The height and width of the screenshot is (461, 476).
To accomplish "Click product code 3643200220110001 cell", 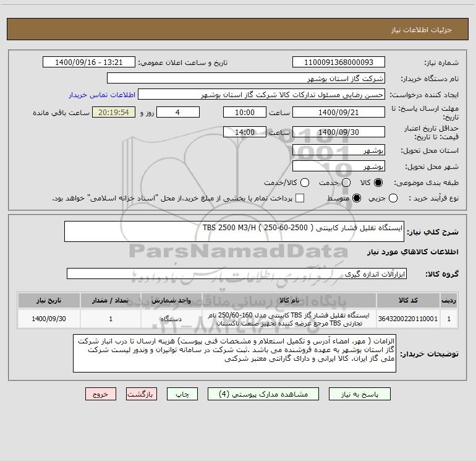I will (408, 319).
